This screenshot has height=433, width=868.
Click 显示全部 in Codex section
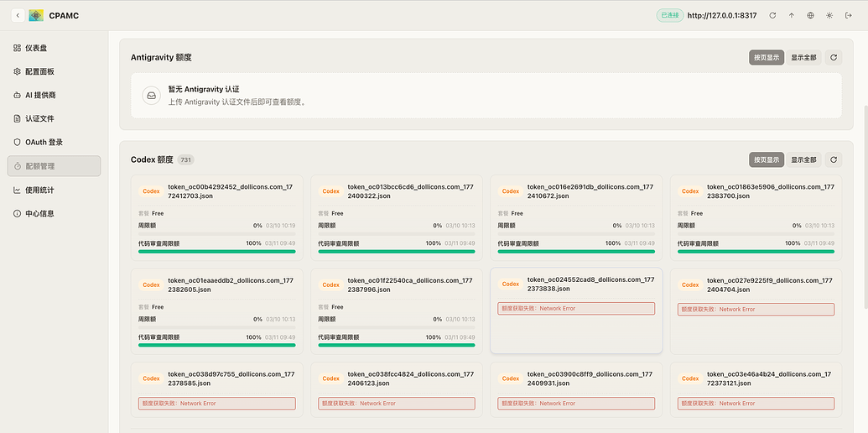(803, 160)
